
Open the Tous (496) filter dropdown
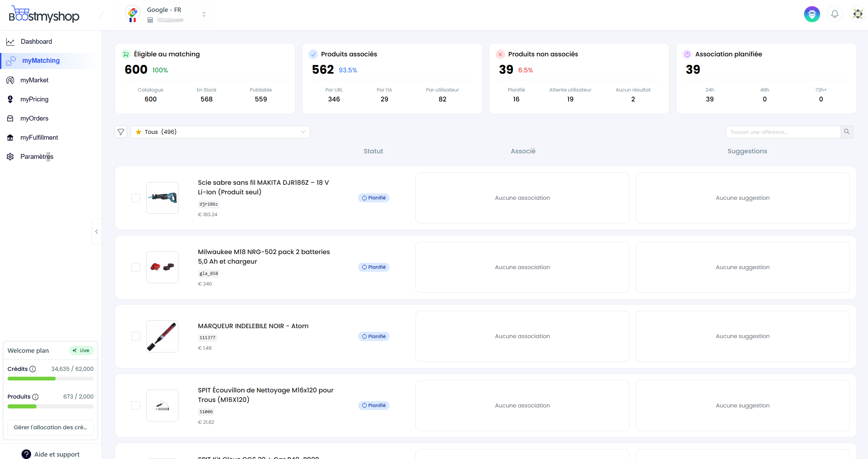[x=220, y=132]
